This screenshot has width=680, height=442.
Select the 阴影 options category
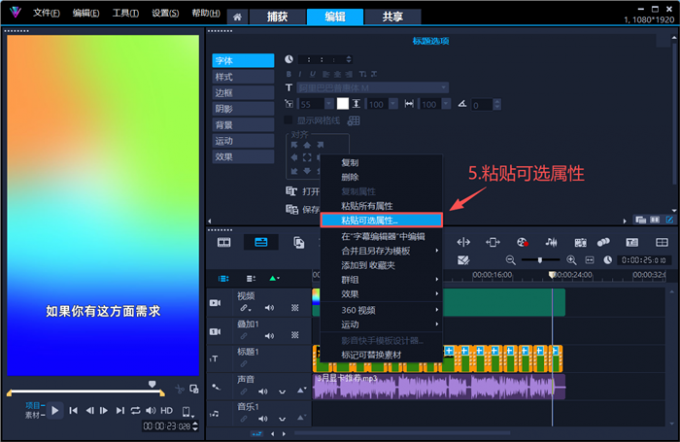pyautogui.click(x=243, y=109)
